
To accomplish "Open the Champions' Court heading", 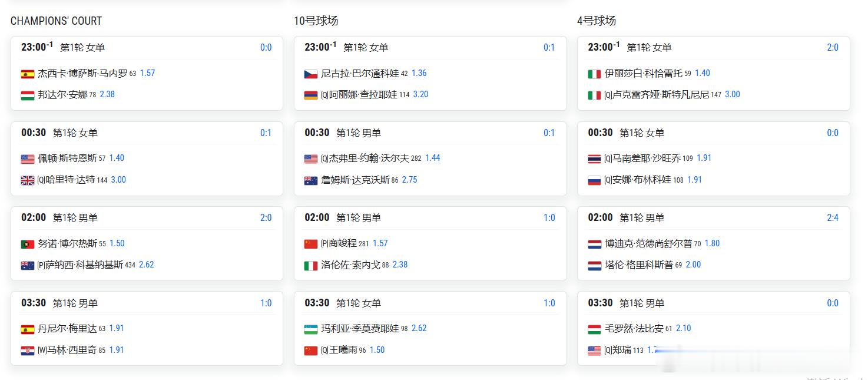I will tap(57, 21).
